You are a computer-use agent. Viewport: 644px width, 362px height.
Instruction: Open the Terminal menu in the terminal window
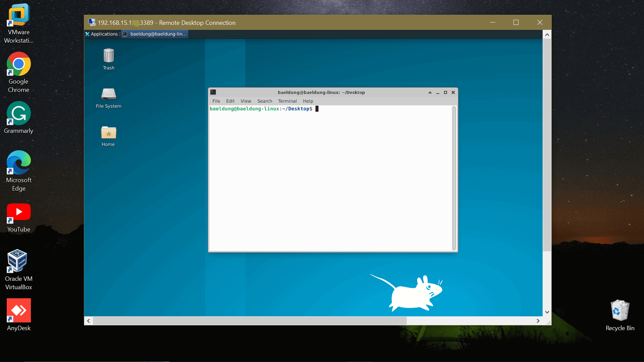(287, 101)
